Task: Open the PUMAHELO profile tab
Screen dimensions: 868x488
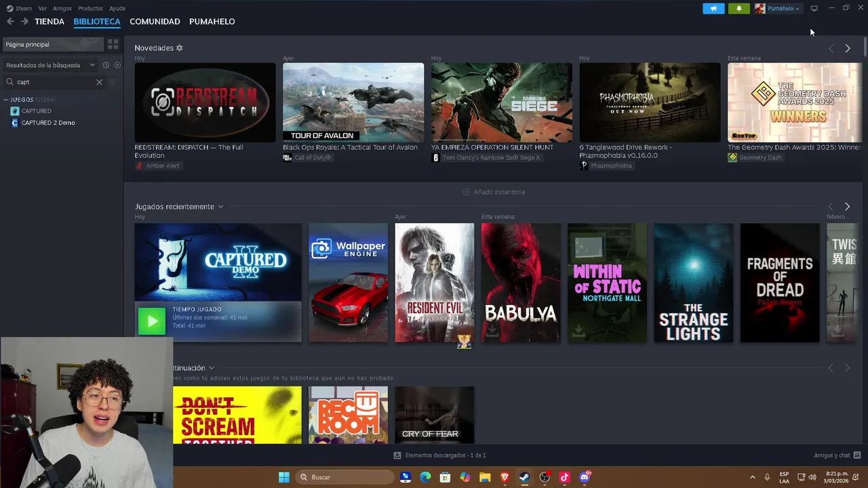Action: coord(212,22)
